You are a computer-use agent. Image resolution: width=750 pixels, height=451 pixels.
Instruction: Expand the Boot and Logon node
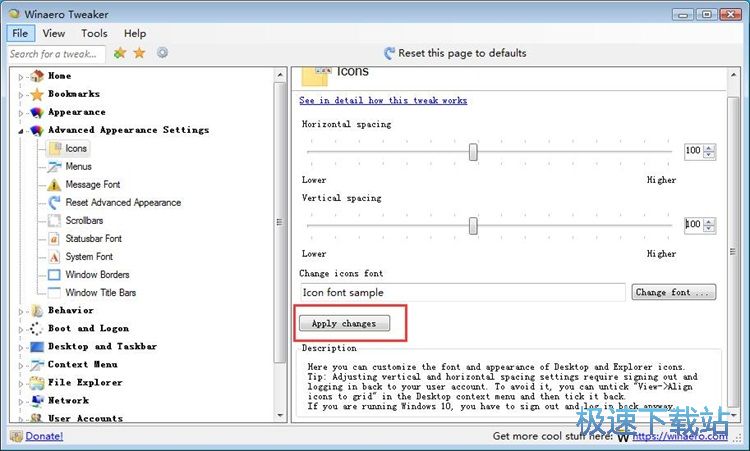tap(21, 330)
